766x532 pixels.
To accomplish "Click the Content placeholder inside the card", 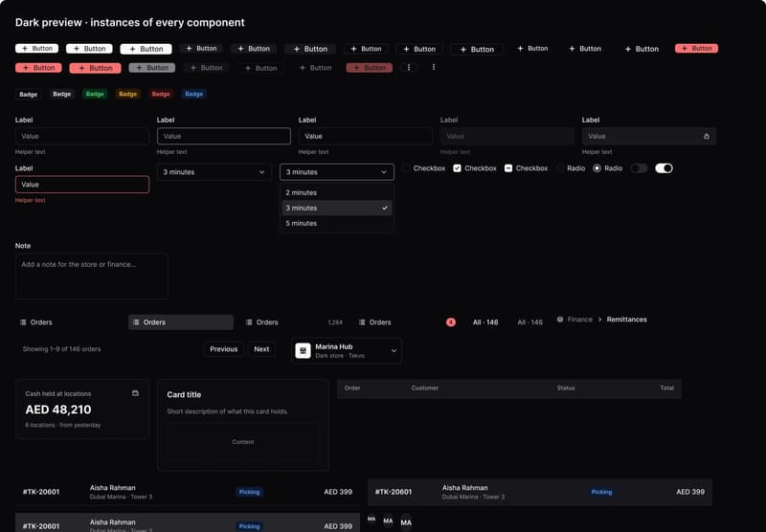I will click(243, 442).
